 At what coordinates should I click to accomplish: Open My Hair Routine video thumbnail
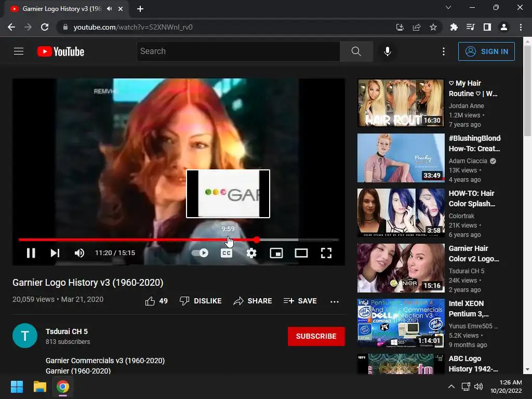coord(401,103)
